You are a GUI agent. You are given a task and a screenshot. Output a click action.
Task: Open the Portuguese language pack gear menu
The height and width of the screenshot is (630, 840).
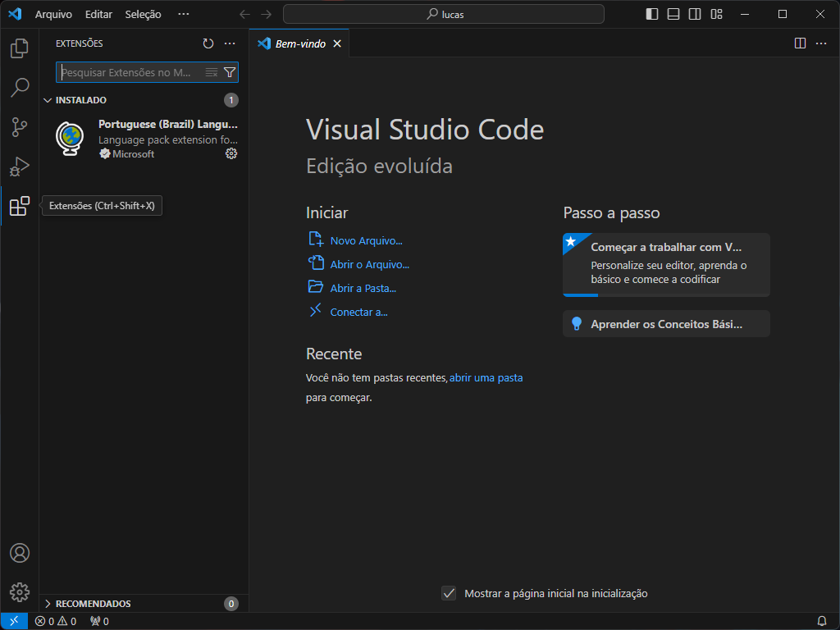(231, 153)
